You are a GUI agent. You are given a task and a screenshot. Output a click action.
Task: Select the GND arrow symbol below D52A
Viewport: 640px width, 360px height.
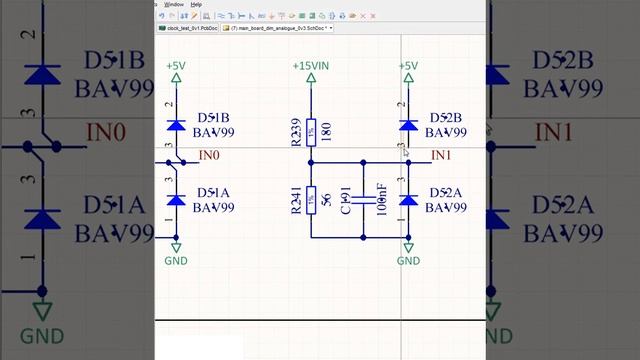(x=409, y=247)
